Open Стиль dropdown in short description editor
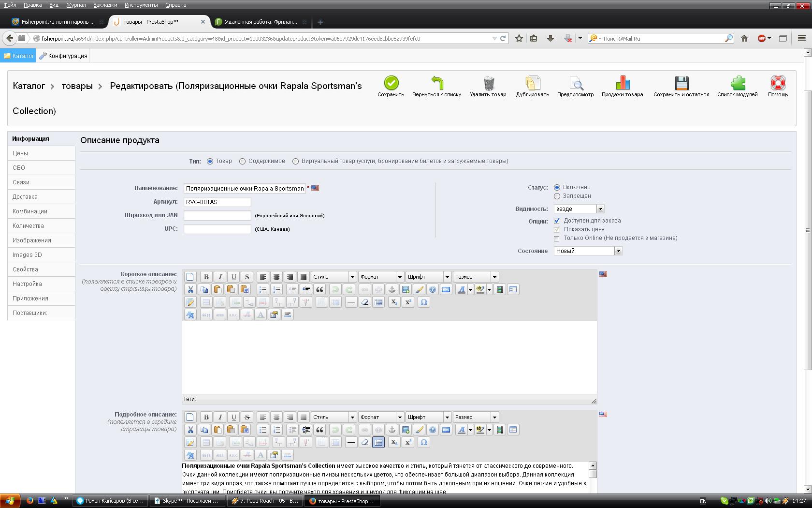 333,277
